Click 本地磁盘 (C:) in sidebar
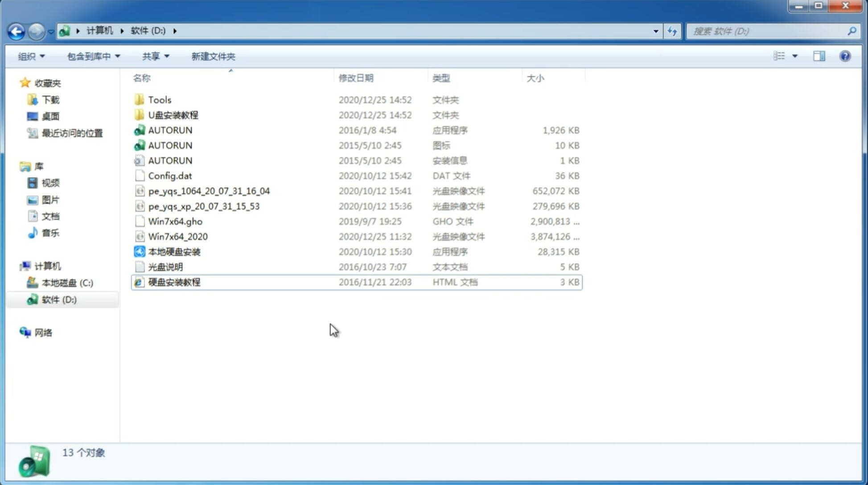Viewport: 868px width, 485px height. click(67, 283)
